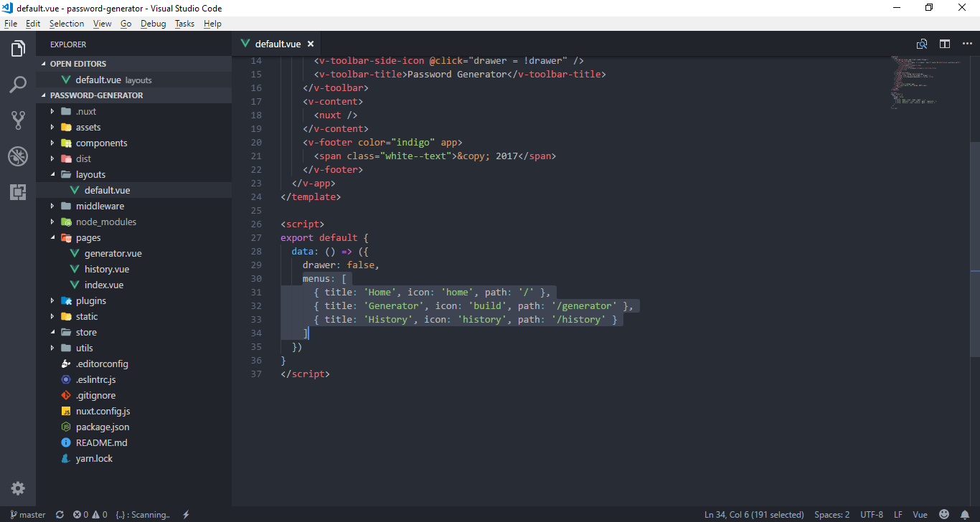This screenshot has width=980, height=522.
Task: Open the Edit menu
Action: [x=33, y=24]
